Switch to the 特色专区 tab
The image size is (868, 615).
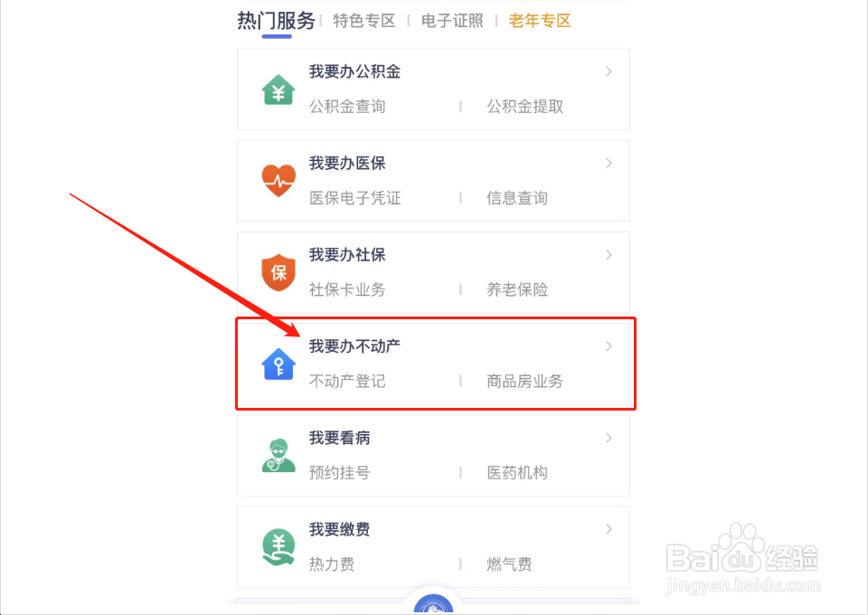pyautogui.click(x=364, y=21)
